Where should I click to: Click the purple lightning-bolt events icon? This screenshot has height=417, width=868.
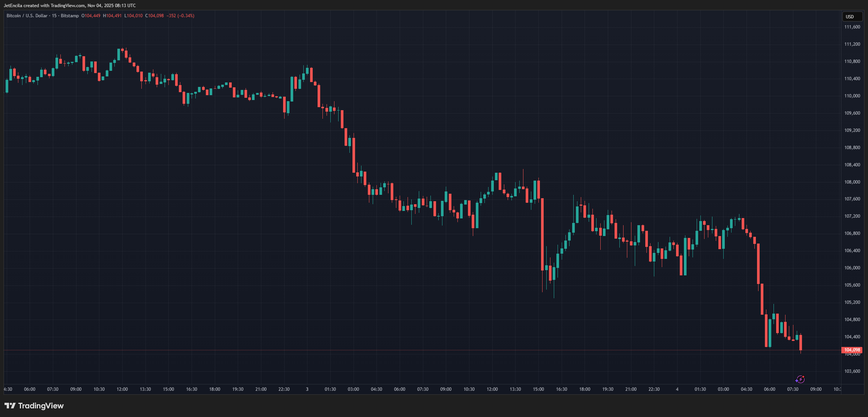(x=800, y=379)
